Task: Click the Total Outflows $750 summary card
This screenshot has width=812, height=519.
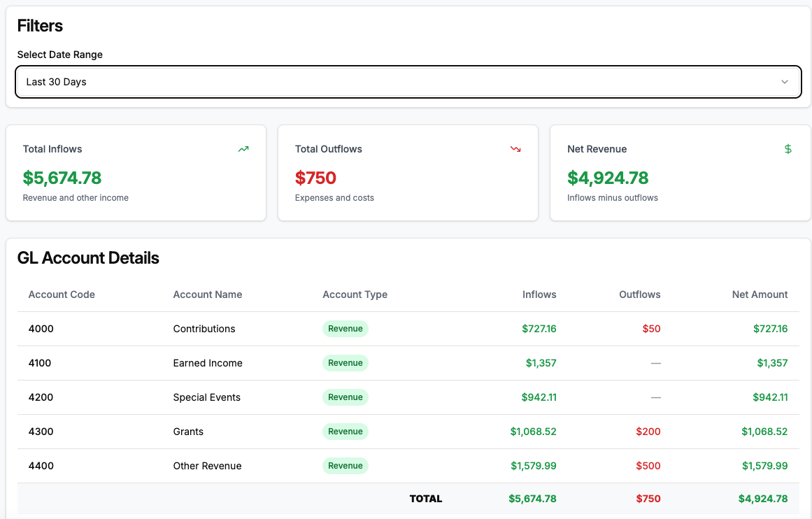Action: click(x=408, y=173)
